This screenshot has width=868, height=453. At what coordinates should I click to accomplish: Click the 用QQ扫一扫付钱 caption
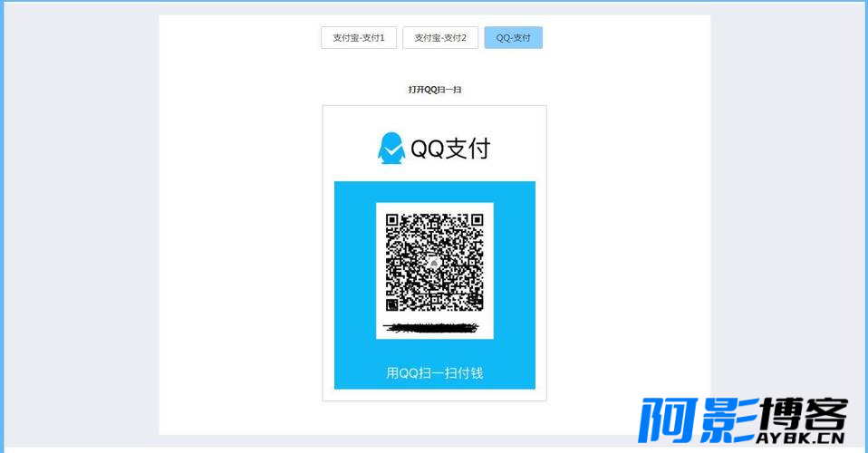pyautogui.click(x=435, y=372)
